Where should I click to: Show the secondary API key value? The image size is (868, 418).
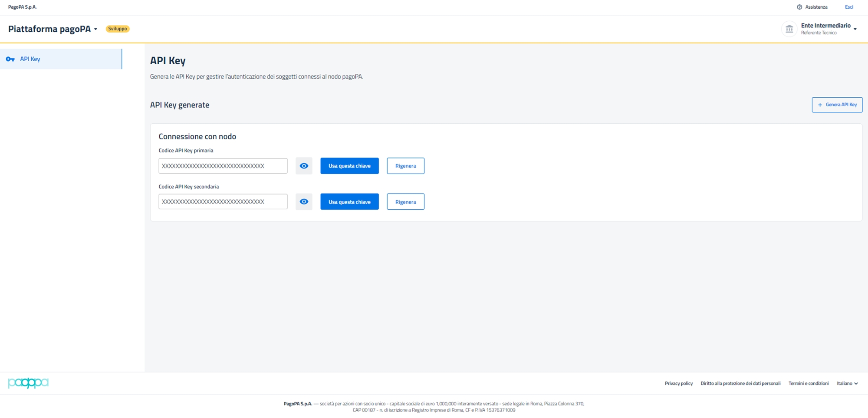pyautogui.click(x=304, y=202)
